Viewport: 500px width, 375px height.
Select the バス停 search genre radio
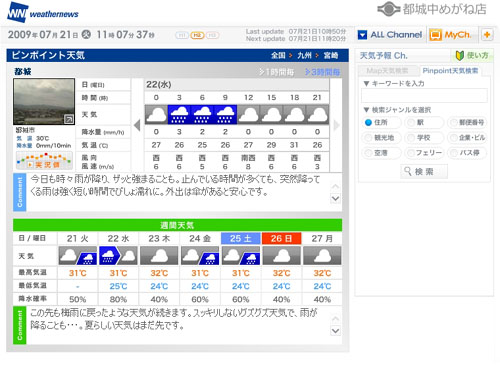(453, 153)
